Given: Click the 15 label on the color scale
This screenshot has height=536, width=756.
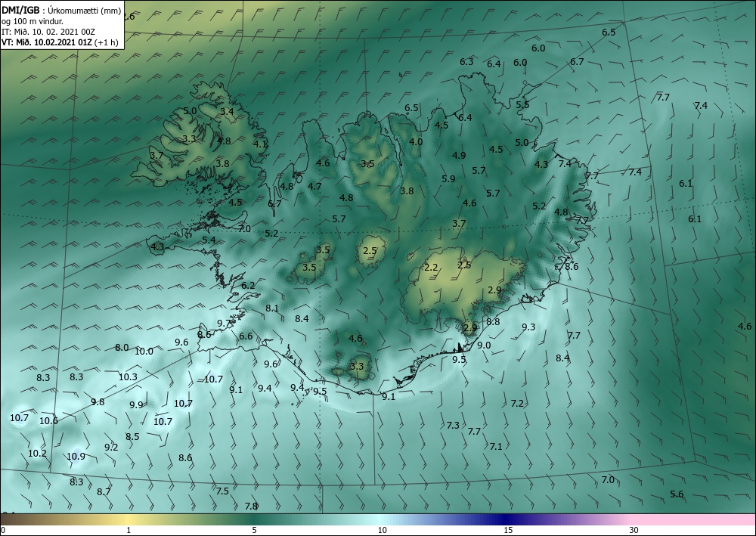Looking at the screenshot, I should pos(508,530).
